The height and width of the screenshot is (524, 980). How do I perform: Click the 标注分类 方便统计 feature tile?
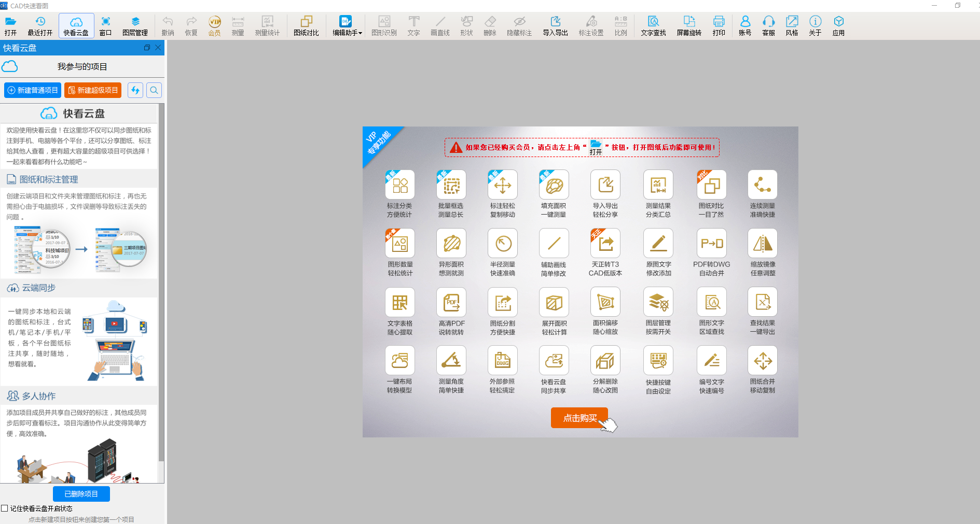click(x=399, y=194)
